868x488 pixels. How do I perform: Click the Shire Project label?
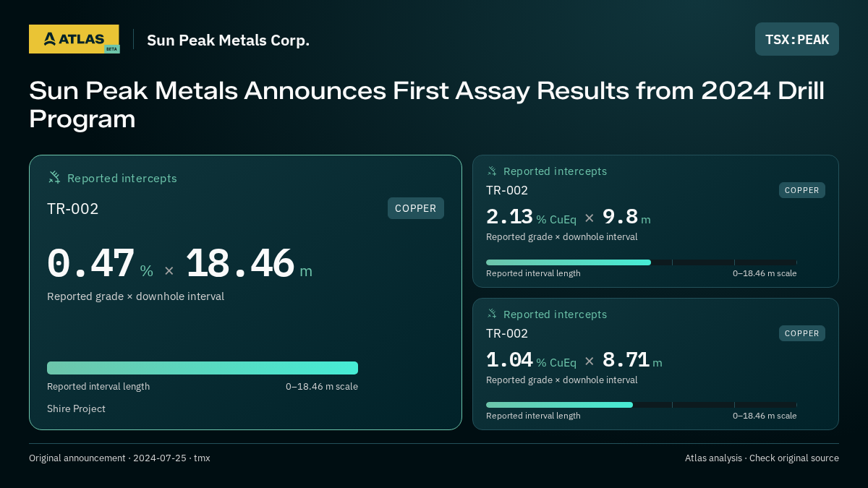pos(76,408)
